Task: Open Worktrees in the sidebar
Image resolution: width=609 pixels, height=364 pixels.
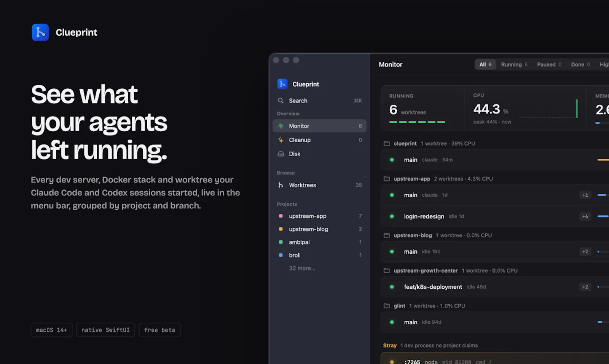Action: tap(319, 185)
